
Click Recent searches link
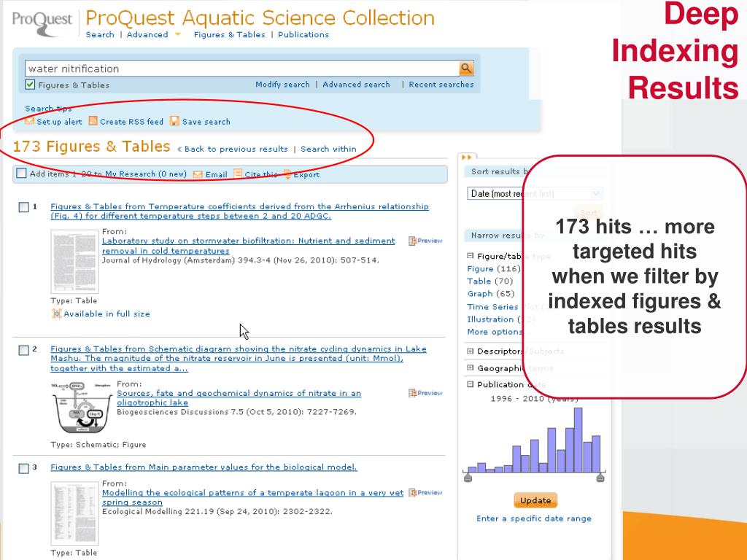click(441, 85)
